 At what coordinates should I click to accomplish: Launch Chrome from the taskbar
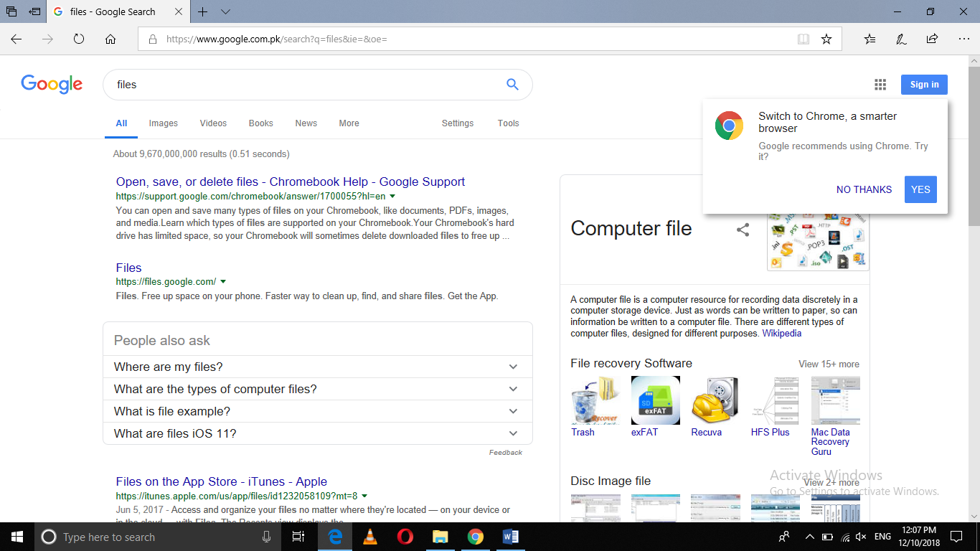[476, 537]
